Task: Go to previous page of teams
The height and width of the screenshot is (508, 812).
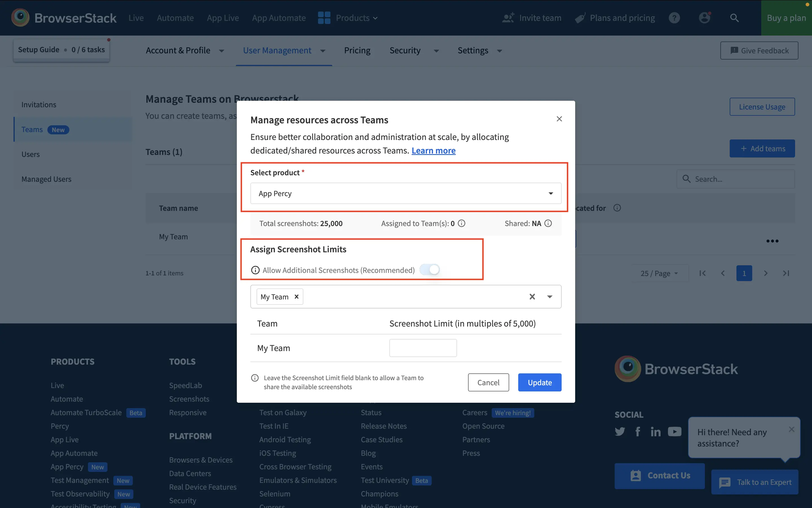Action: pos(723,273)
